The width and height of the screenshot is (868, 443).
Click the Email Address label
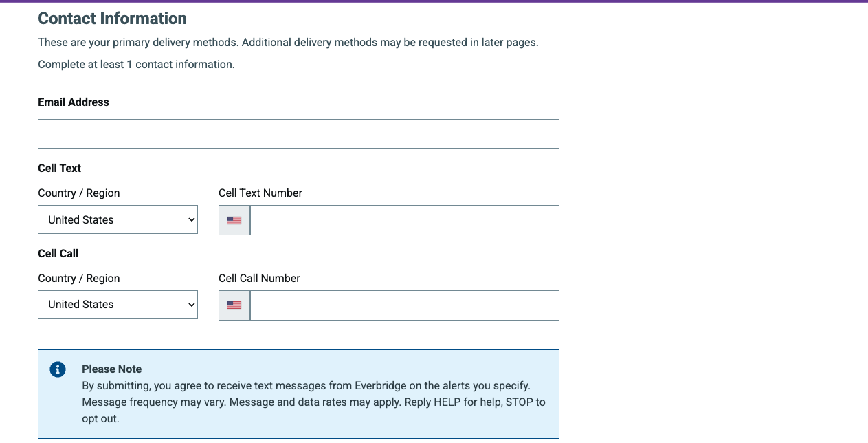click(73, 102)
